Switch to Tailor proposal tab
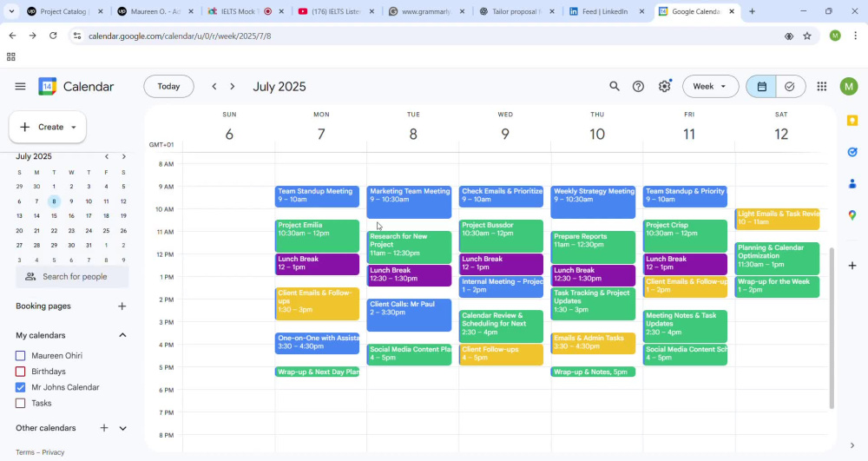 (517, 11)
